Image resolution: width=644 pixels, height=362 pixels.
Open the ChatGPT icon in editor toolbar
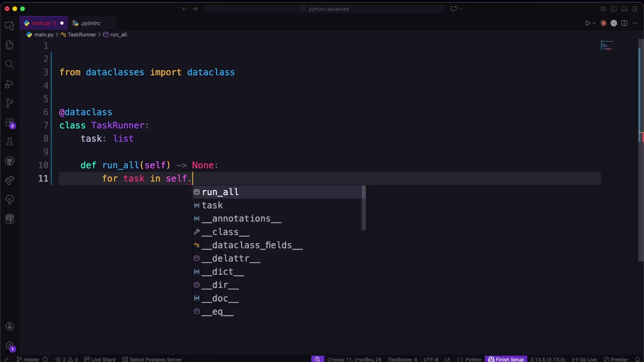click(614, 23)
